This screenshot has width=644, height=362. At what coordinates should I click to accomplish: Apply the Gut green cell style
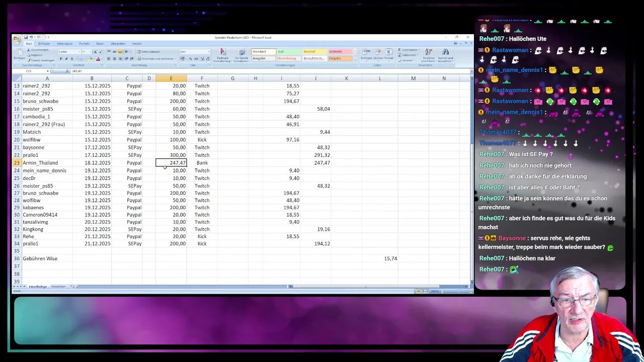pos(289,51)
